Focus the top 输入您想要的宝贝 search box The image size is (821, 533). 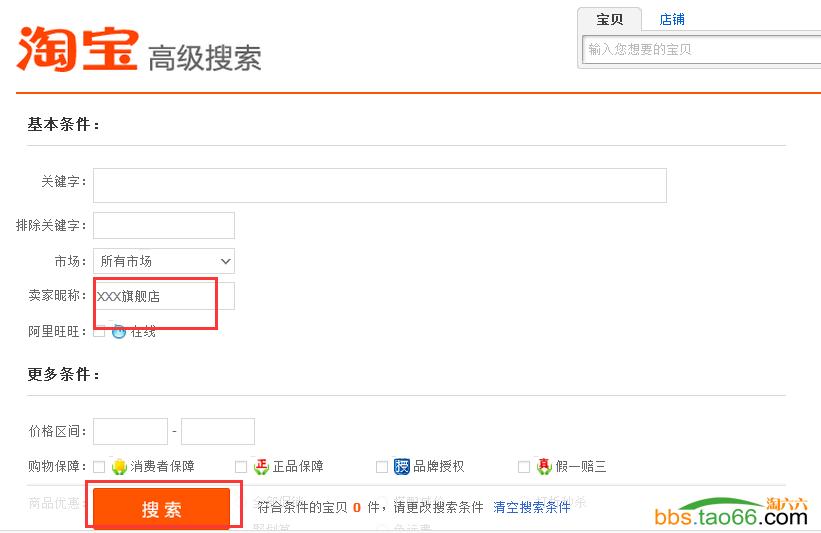[702, 50]
